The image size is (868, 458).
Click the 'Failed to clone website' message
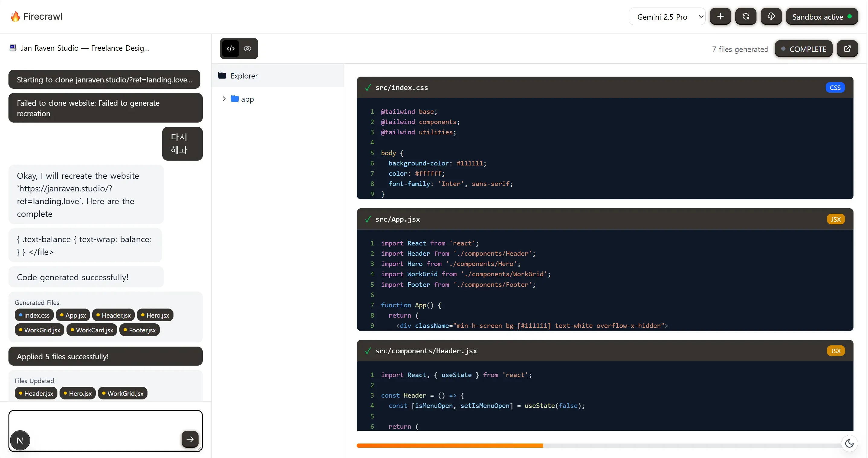click(x=105, y=108)
